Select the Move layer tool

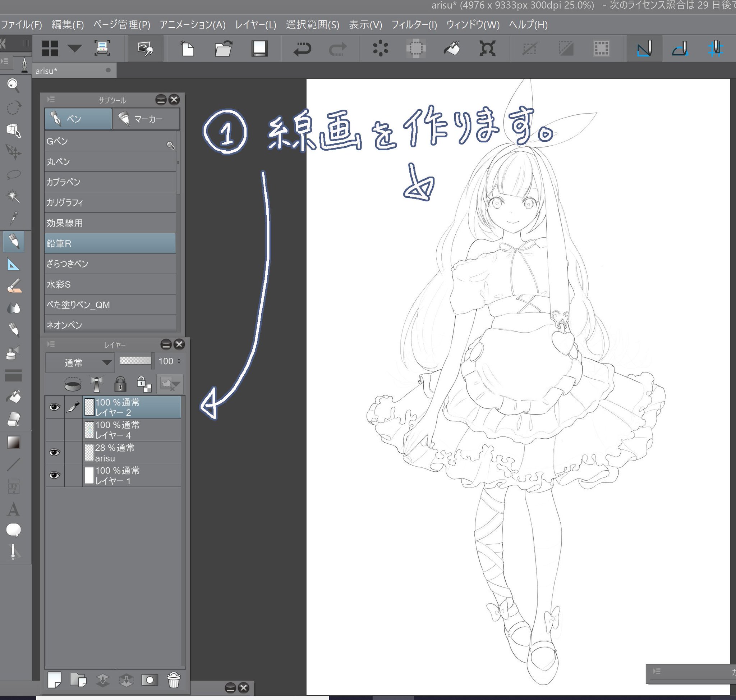click(x=13, y=152)
